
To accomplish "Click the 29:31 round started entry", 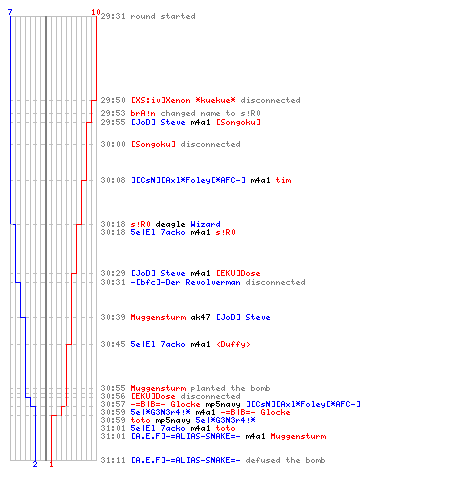I will pos(148,16).
